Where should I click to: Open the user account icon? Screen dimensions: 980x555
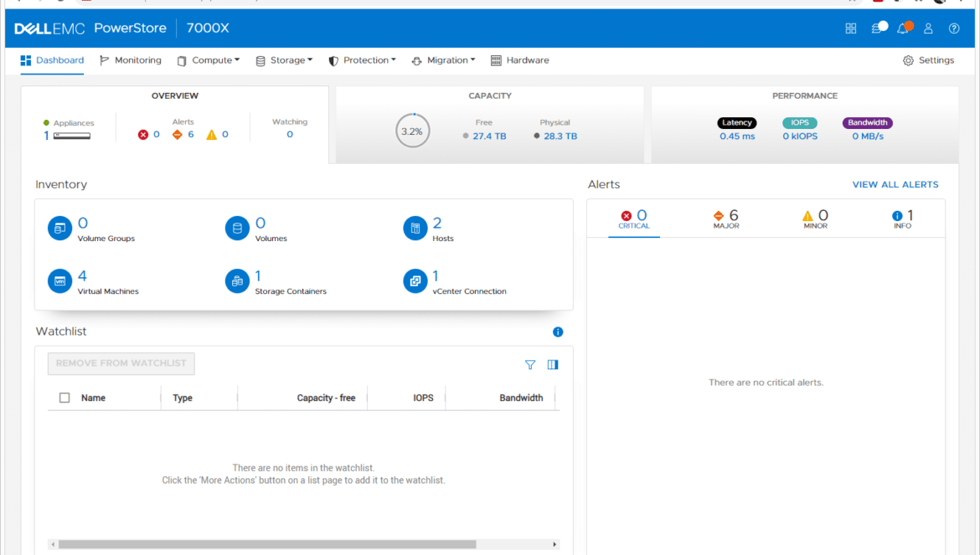pos(928,28)
